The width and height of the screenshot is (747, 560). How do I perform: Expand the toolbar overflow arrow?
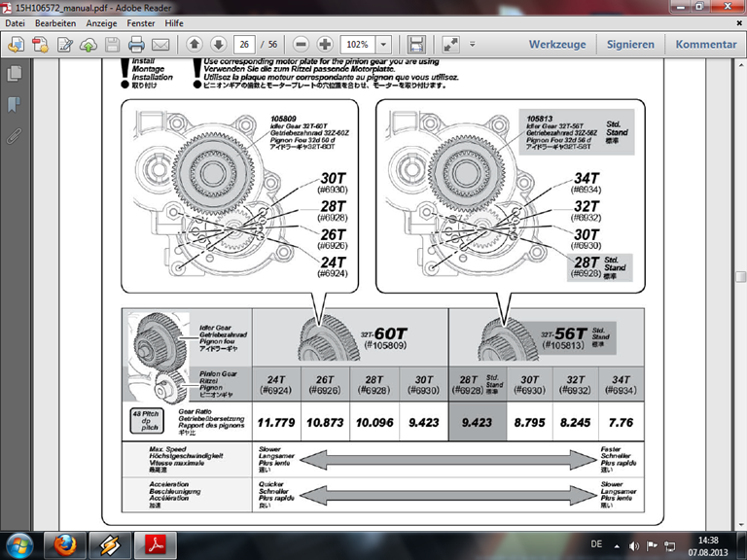tap(473, 44)
